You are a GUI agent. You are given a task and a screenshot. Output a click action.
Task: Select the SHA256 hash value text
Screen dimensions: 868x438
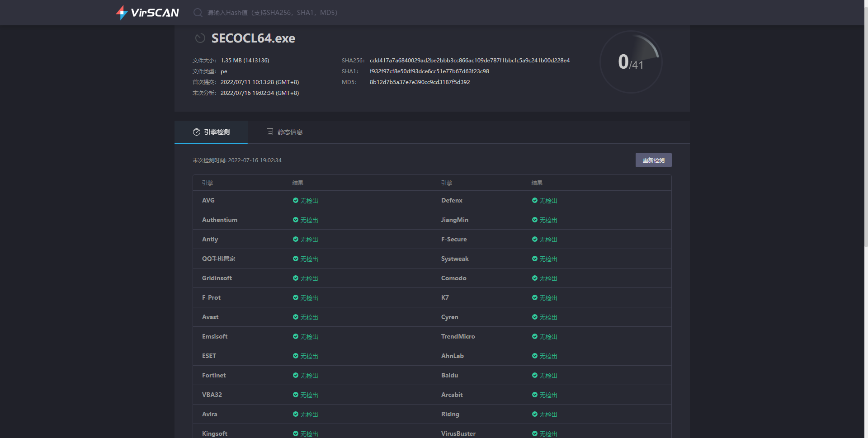point(469,60)
